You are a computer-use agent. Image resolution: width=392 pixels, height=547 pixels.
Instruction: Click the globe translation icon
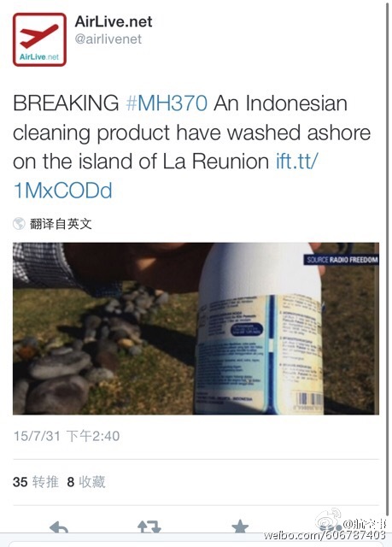[x=19, y=224]
